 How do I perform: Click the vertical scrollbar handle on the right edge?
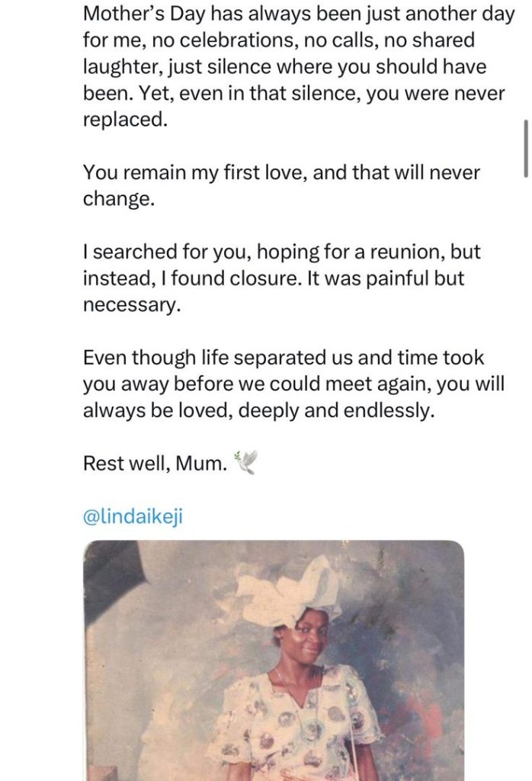pyautogui.click(x=525, y=148)
